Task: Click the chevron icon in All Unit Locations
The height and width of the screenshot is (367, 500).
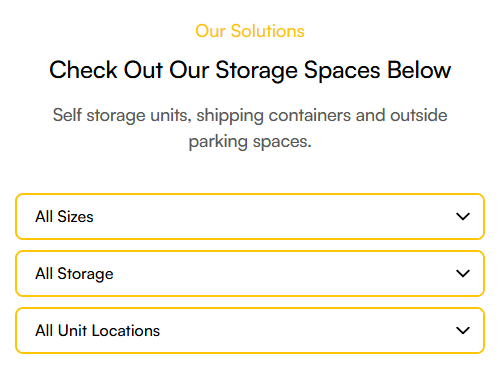Action: [x=463, y=331]
